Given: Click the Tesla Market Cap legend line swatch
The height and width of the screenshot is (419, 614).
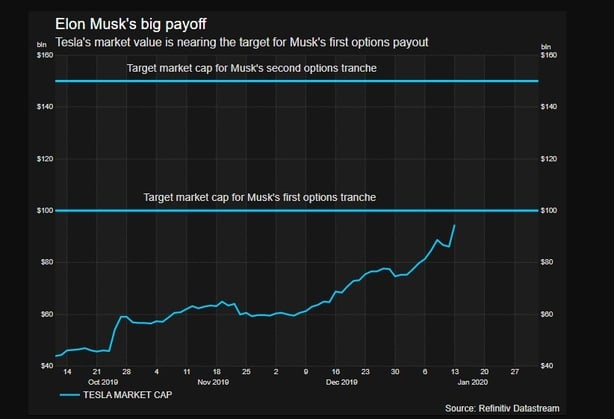Looking at the screenshot, I should (68, 396).
